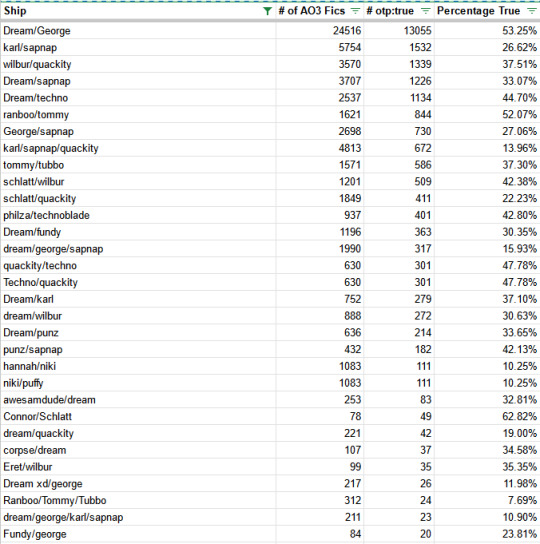Select the schlatt/wilbur cell
This screenshot has width=540, height=544.
[138, 182]
